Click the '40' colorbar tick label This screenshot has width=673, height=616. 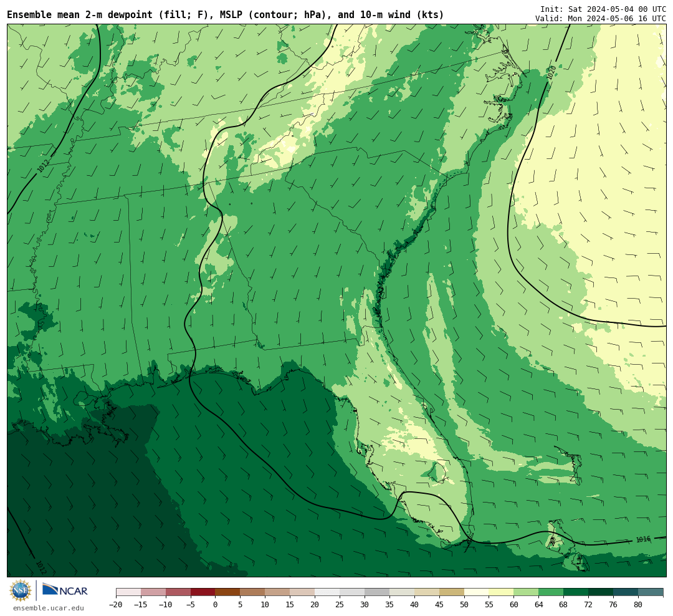point(414,605)
